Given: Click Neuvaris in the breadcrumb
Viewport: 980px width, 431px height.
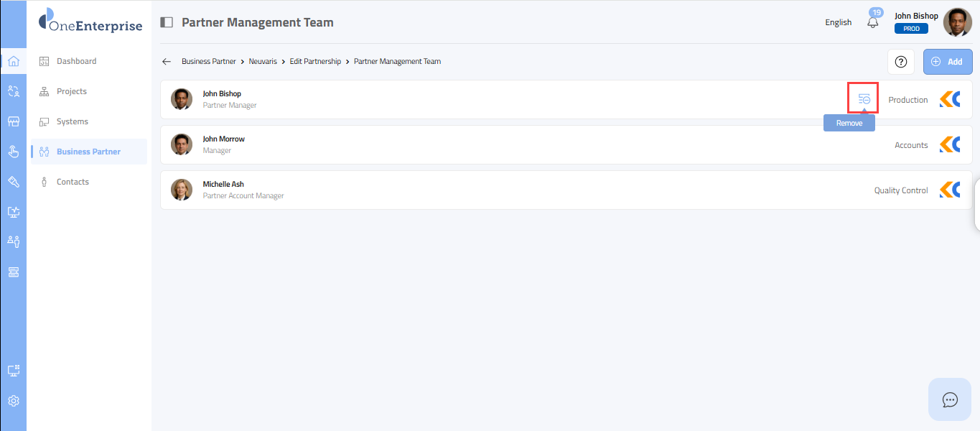Looking at the screenshot, I should [x=263, y=62].
